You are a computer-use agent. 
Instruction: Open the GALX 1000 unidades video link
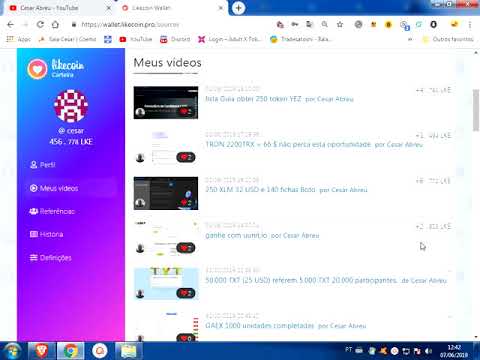[x=286, y=326]
